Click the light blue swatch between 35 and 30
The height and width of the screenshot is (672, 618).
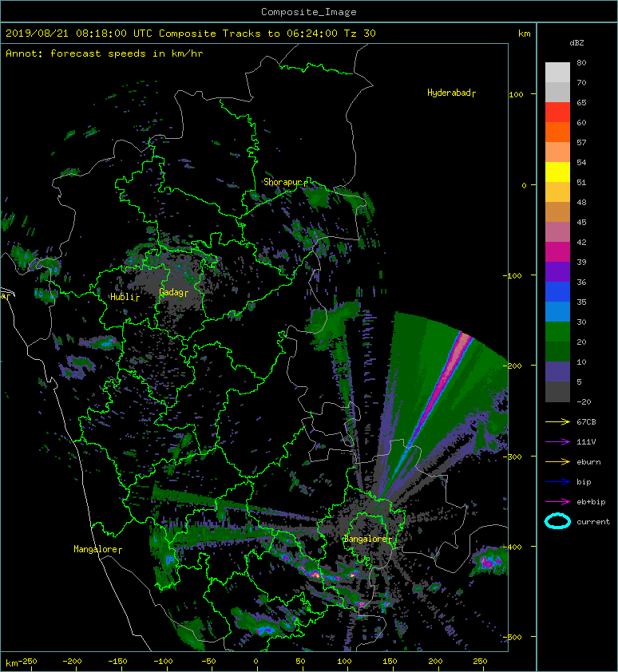(557, 311)
